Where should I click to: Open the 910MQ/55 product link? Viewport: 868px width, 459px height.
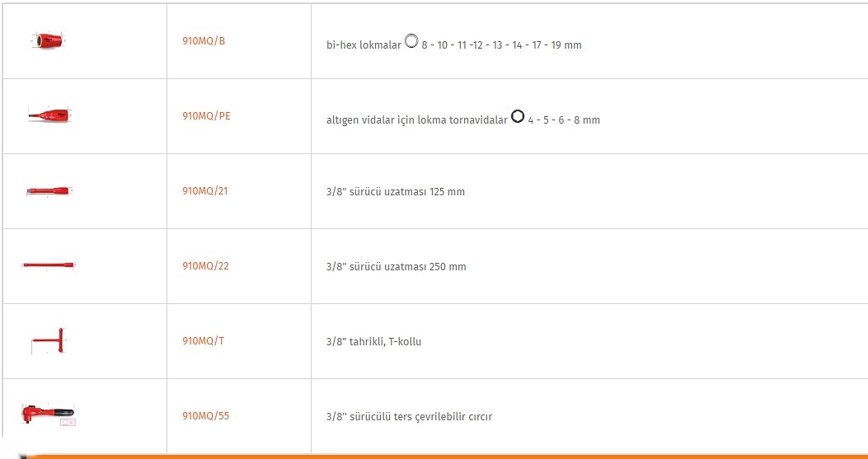205,416
